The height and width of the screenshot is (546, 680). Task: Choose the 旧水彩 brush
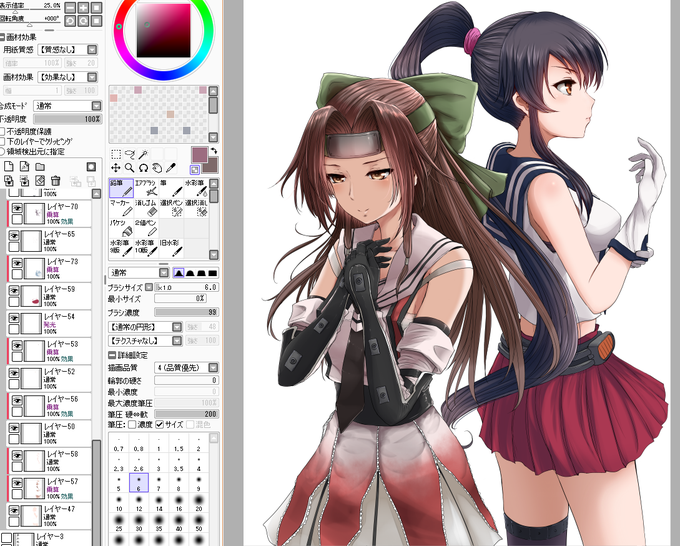click(x=171, y=248)
